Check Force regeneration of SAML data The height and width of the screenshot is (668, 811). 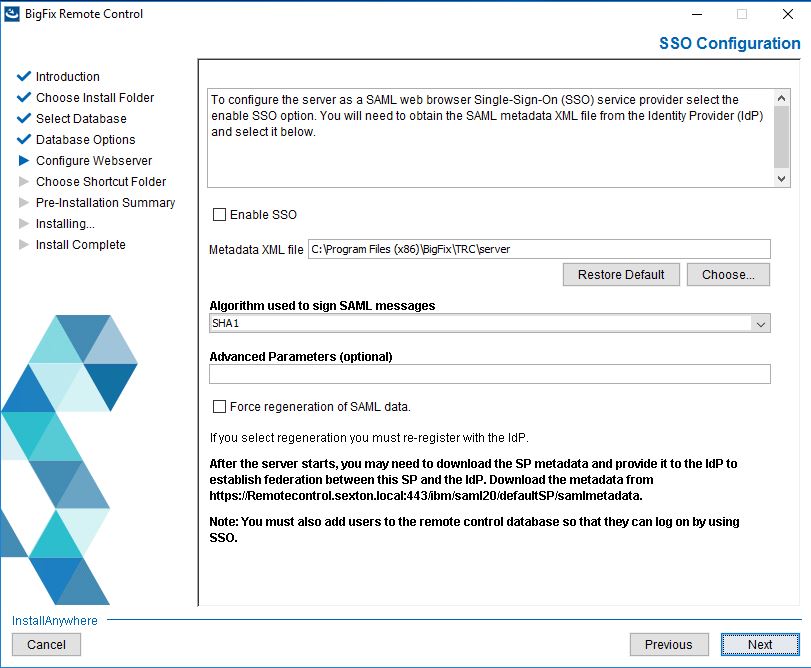(219, 407)
